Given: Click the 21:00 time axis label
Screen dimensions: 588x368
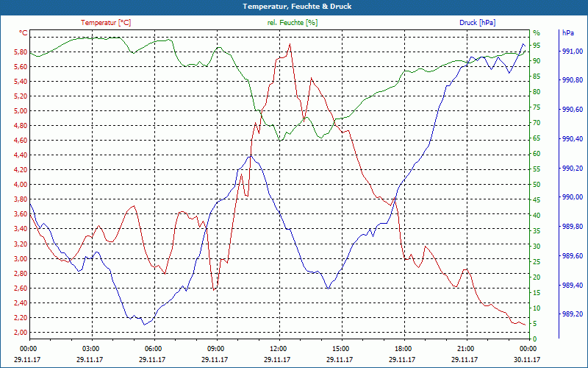Looking at the screenshot, I should (467, 348).
